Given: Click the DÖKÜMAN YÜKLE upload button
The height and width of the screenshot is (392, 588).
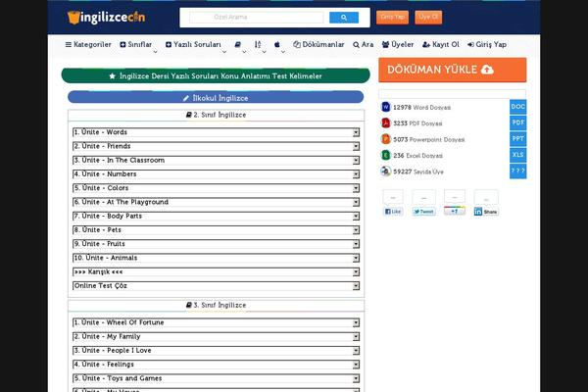Looking at the screenshot, I should click(x=452, y=70).
